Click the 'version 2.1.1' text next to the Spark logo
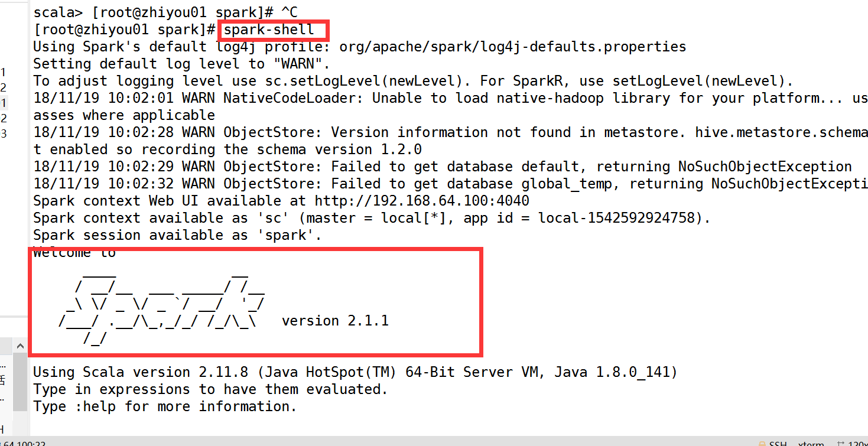Screen dimensions: 868x446 point(335,321)
